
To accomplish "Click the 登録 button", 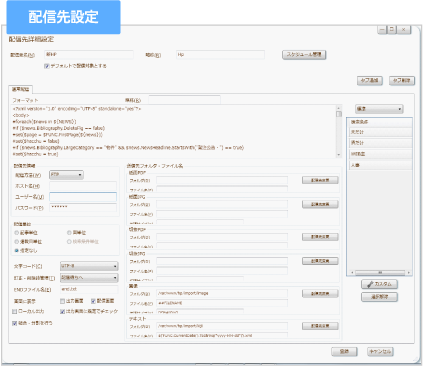I will click(344, 351).
